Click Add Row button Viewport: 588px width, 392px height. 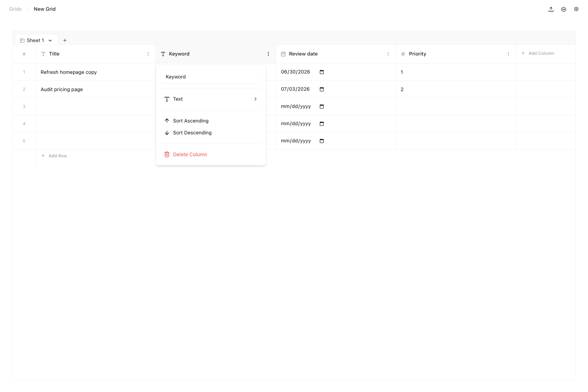click(54, 156)
